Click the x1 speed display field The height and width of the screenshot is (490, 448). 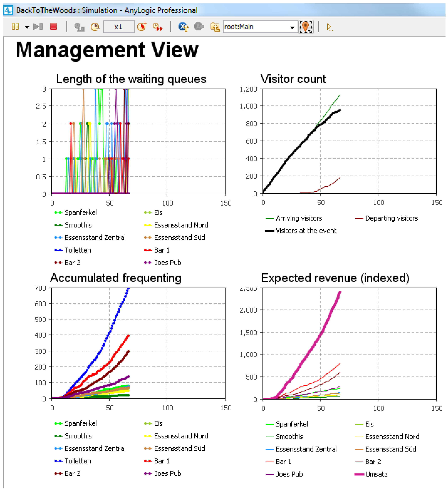(119, 27)
